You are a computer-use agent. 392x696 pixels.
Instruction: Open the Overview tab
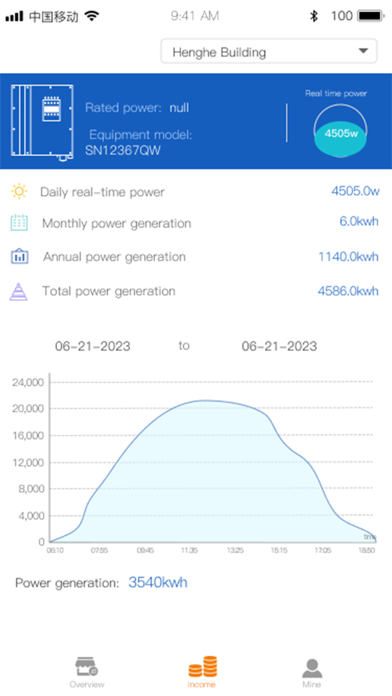click(x=87, y=672)
